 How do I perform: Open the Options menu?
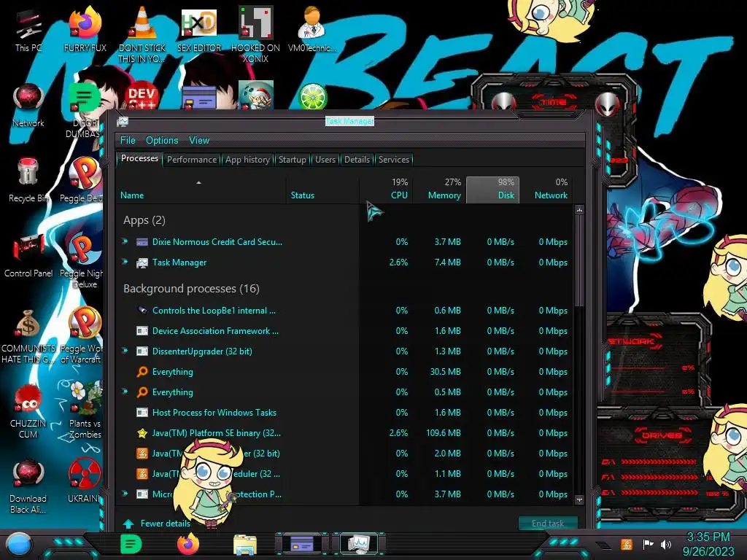point(162,140)
